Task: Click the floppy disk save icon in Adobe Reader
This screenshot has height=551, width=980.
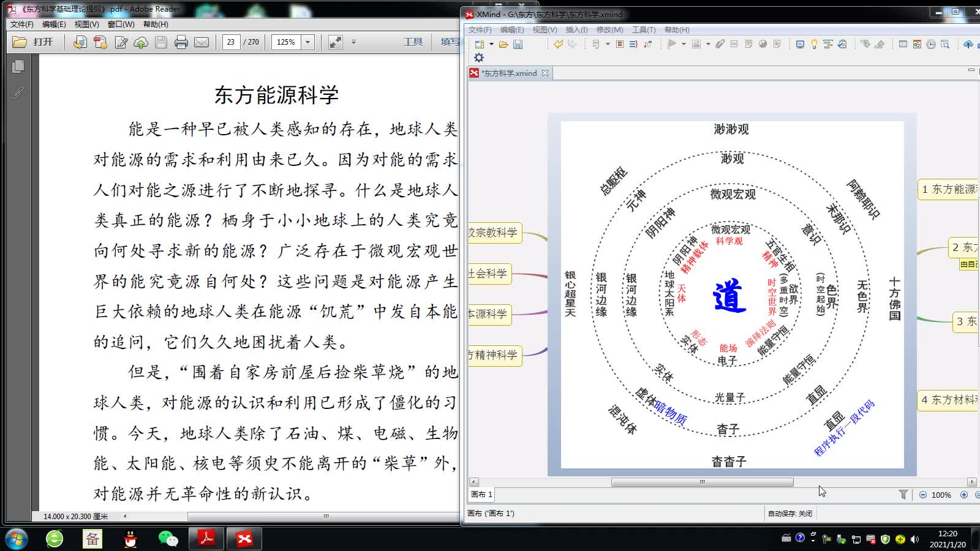Action: pyautogui.click(x=161, y=42)
